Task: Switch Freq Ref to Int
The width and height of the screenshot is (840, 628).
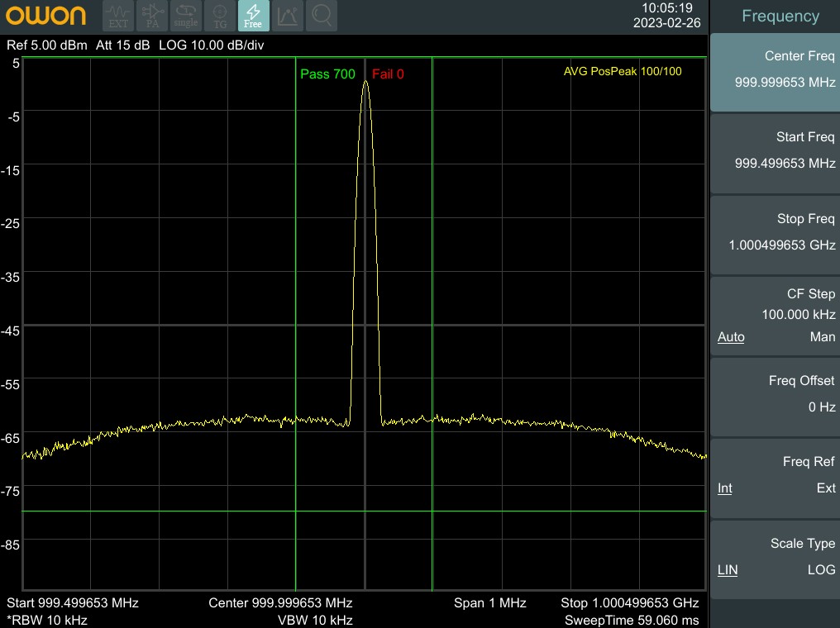Action: 725,488
